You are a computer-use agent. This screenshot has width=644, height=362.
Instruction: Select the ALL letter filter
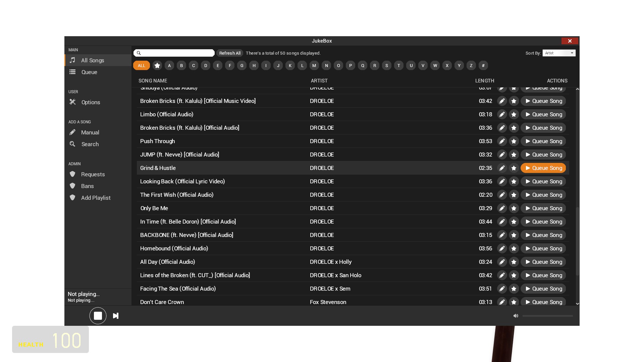point(142,65)
